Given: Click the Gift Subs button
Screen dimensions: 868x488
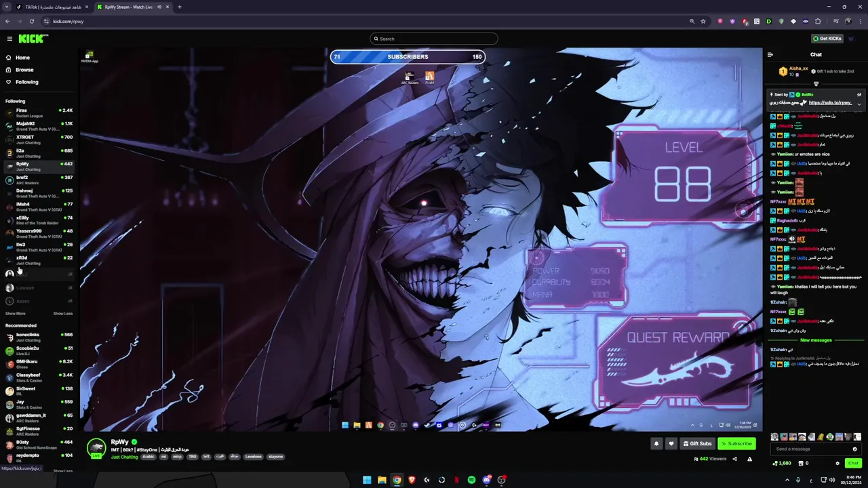Looking at the screenshot, I should click(697, 444).
